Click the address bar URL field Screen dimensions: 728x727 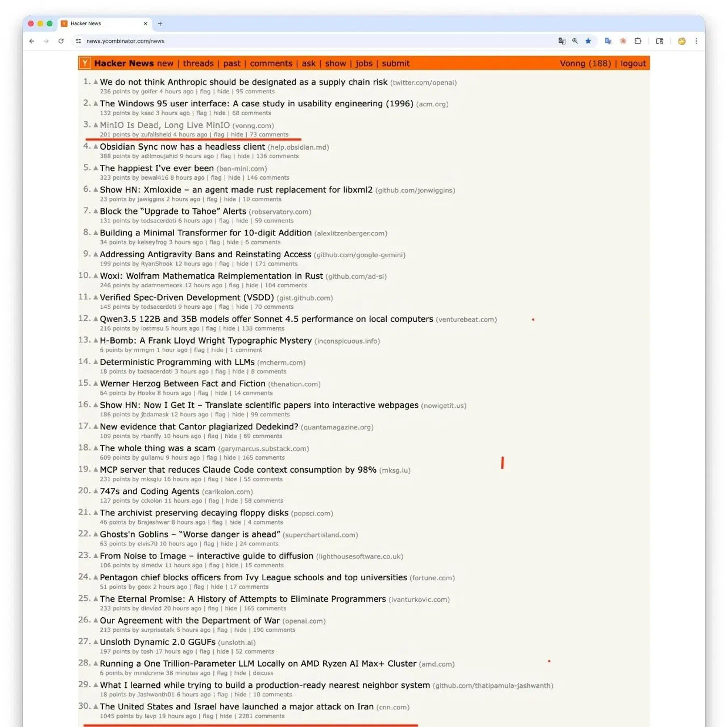[315, 41]
